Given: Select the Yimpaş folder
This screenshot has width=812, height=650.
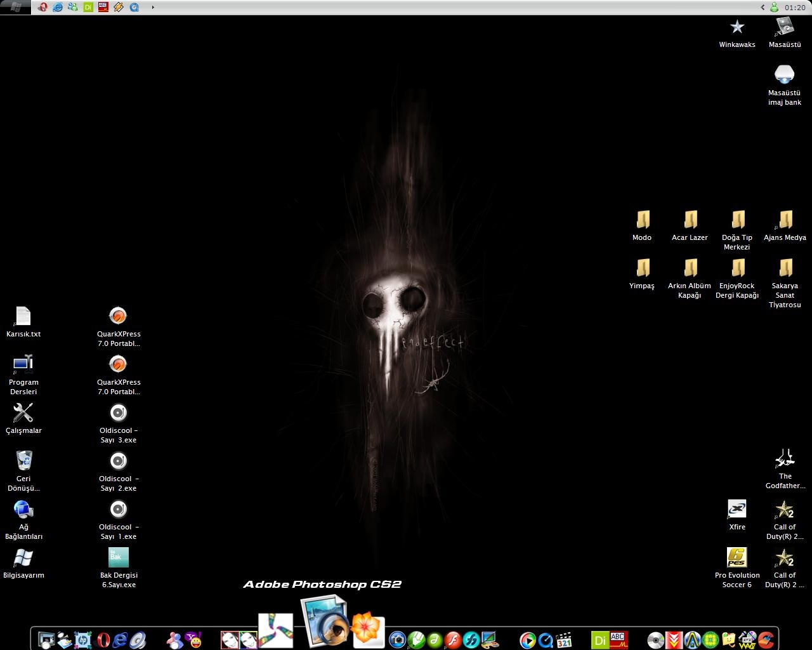Looking at the screenshot, I should pyautogui.click(x=642, y=274).
